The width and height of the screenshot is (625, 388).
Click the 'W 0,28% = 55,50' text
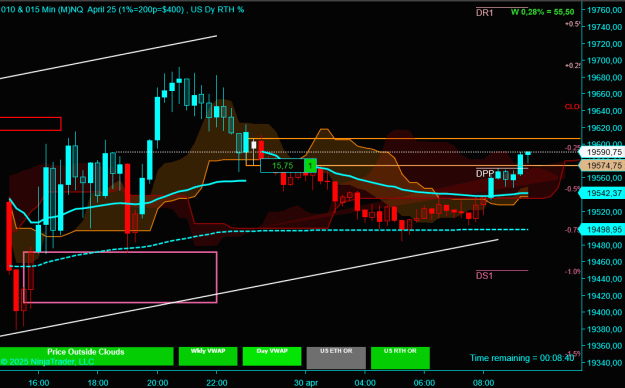pyautogui.click(x=542, y=12)
